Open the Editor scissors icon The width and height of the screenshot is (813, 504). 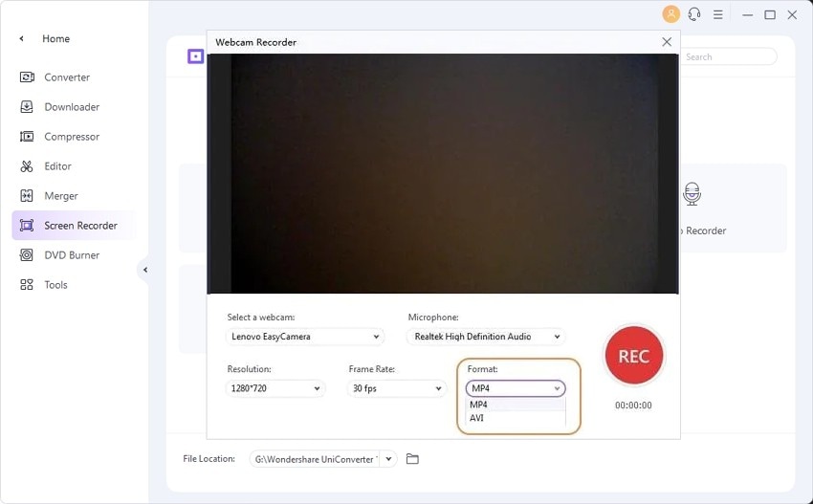pyautogui.click(x=27, y=165)
